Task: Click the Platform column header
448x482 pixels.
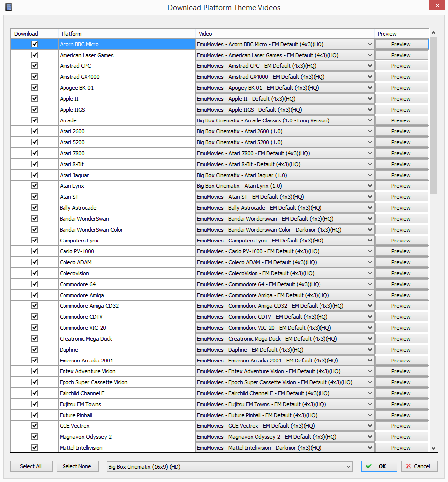Action: (x=127, y=34)
